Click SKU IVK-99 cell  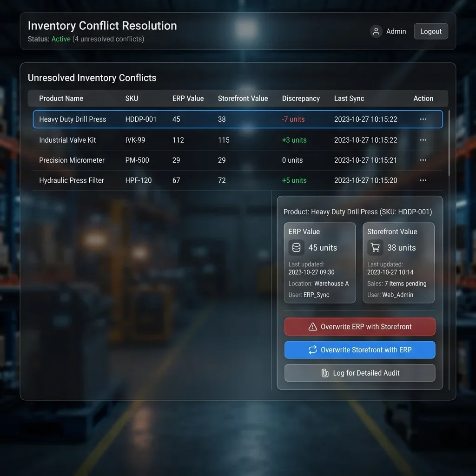pyautogui.click(x=135, y=140)
